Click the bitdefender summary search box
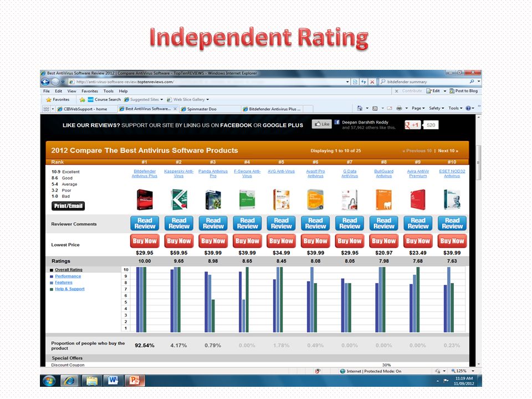 (426, 82)
